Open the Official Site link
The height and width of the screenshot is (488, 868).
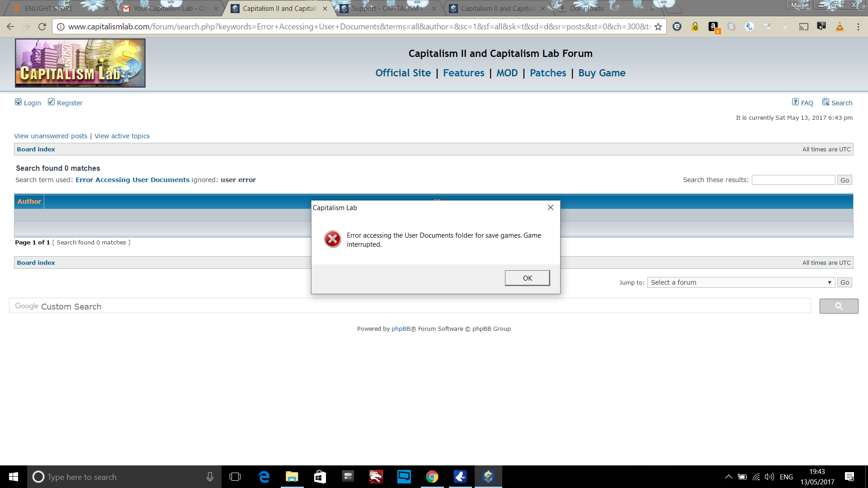click(x=403, y=73)
